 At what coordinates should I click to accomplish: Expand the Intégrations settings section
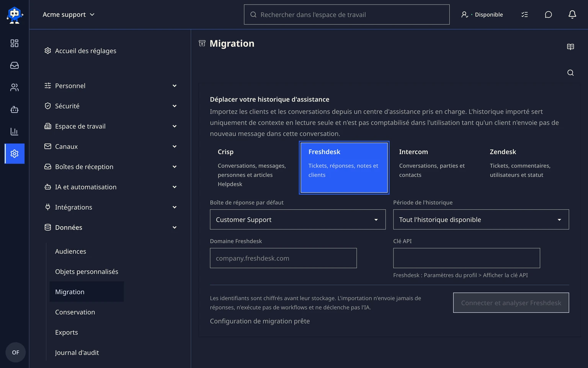click(x=111, y=207)
